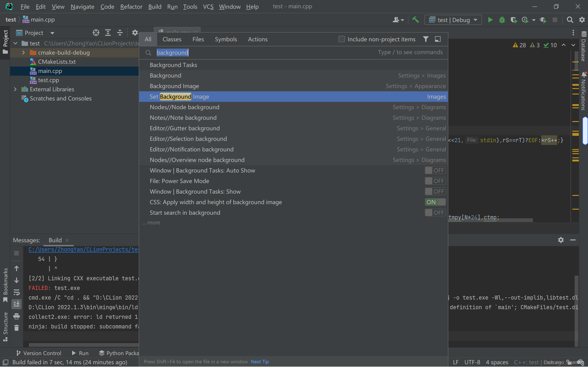Open the test | Debug configuration dropdown
588x367 pixels.
pyautogui.click(x=453, y=20)
